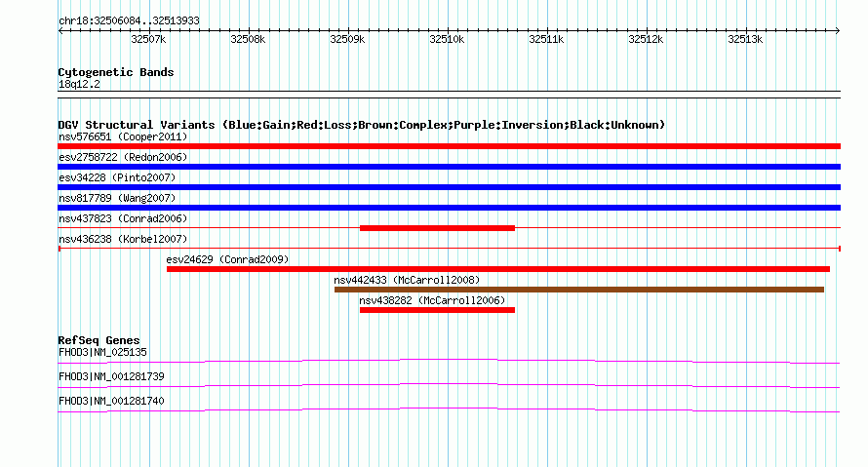This screenshot has width=868, height=467.
Task: Click the 32512k ruler tick label
Action: tap(646, 39)
